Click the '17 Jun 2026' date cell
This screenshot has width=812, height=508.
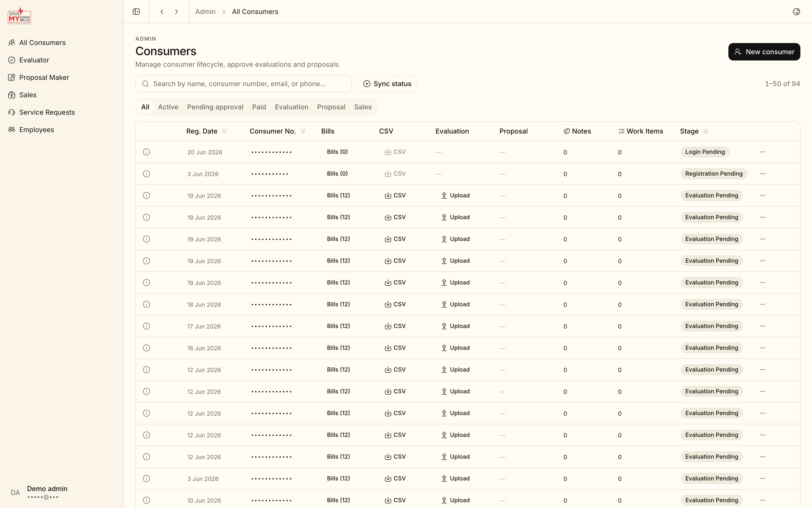click(x=204, y=327)
